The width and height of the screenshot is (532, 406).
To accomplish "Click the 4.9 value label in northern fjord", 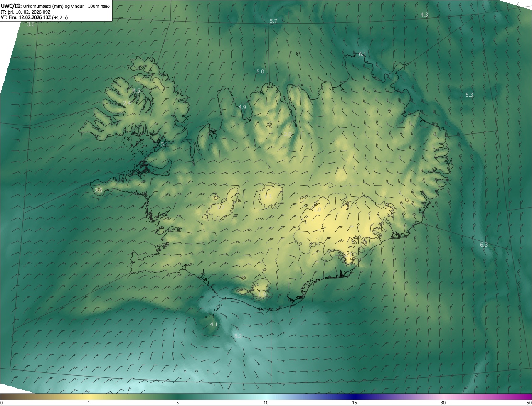I will tap(242, 107).
